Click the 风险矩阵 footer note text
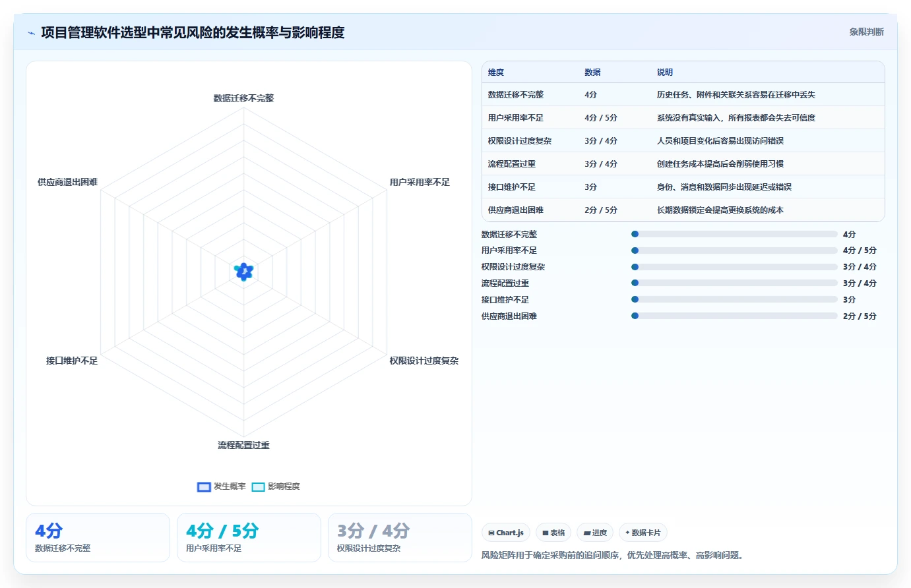Image resolution: width=911 pixels, height=588 pixels. pyautogui.click(x=614, y=555)
